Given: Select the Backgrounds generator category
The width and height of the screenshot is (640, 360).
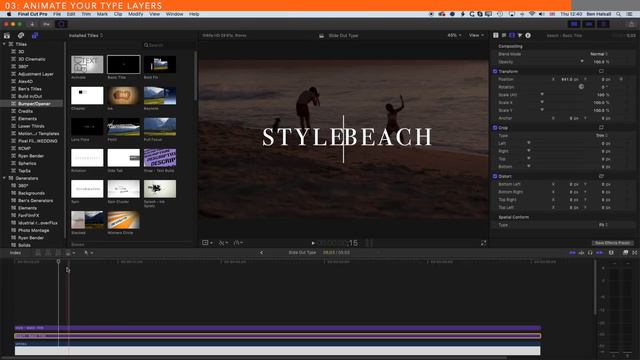Looking at the screenshot, I should (x=31, y=193).
